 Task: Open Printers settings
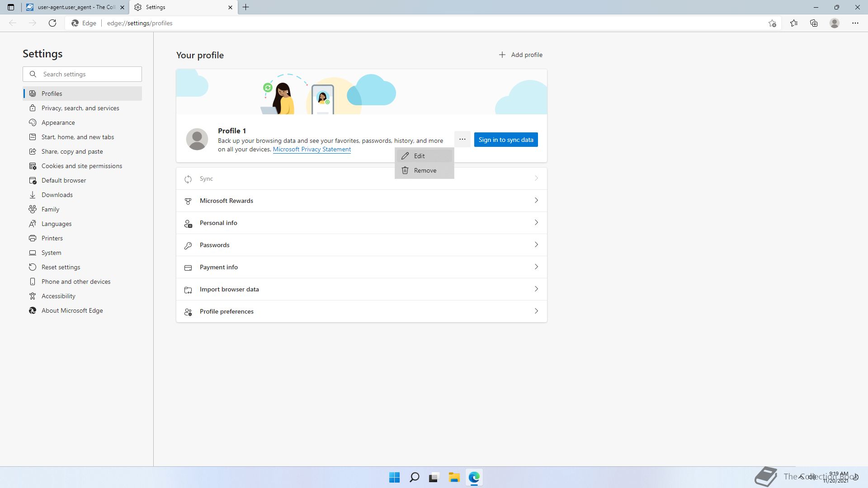82,238
